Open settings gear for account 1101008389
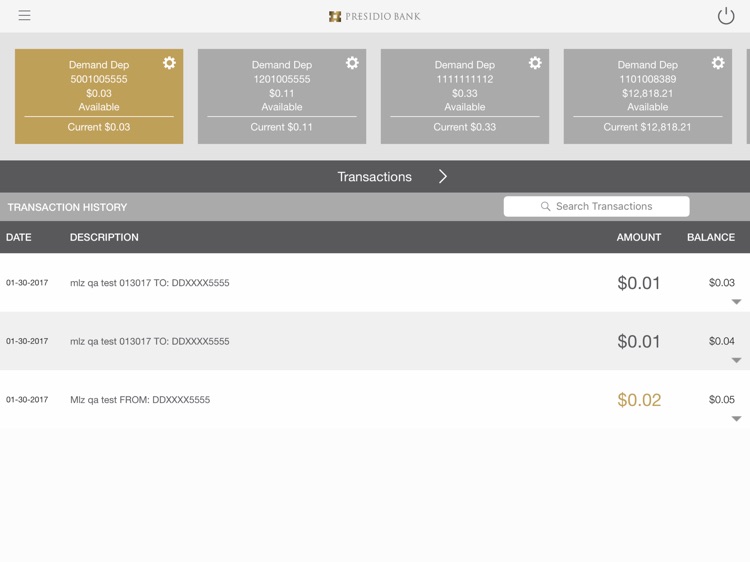The image size is (750, 562). pyautogui.click(x=717, y=63)
